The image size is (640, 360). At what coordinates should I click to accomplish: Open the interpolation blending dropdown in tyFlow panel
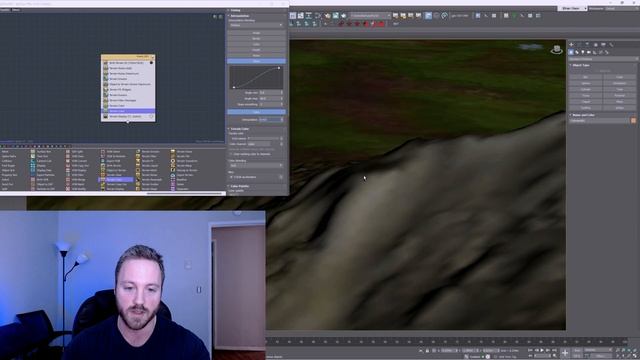[256, 25]
